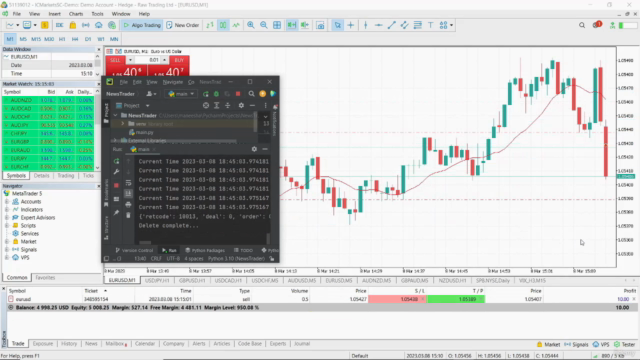The height and width of the screenshot is (360, 640).
Task: Switch to Details tab in Market Watch
Action: 41,176
